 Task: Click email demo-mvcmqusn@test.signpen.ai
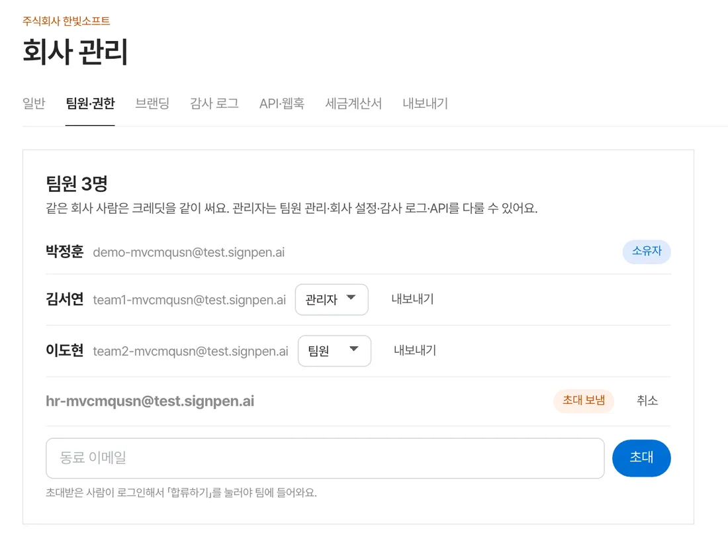tap(189, 252)
